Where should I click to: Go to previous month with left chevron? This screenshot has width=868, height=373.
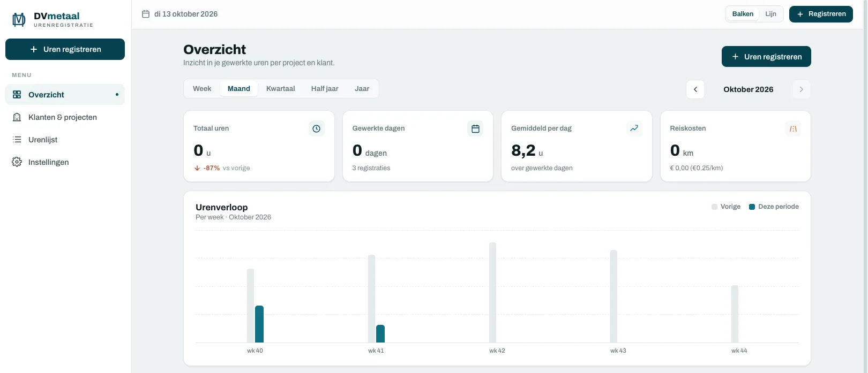695,89
